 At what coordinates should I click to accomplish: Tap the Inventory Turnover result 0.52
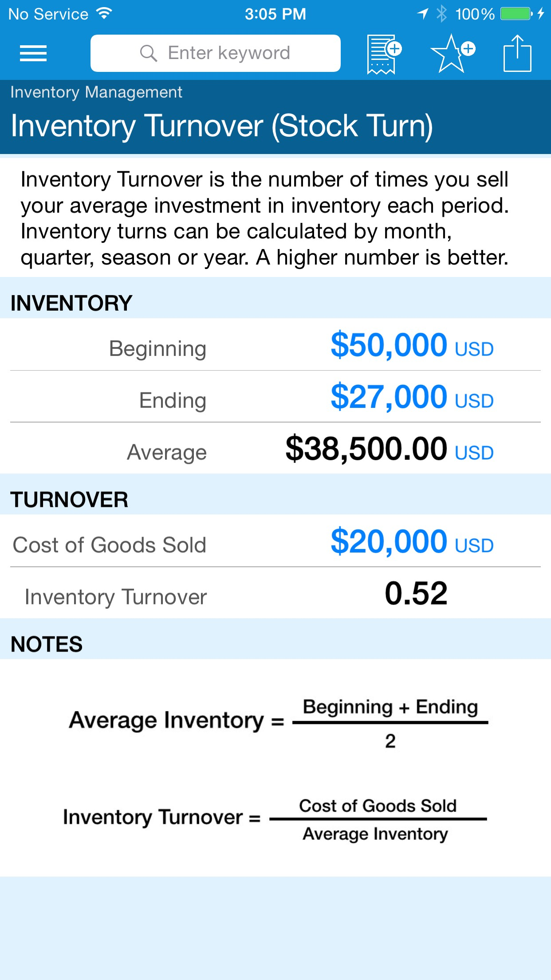(416, 593)
